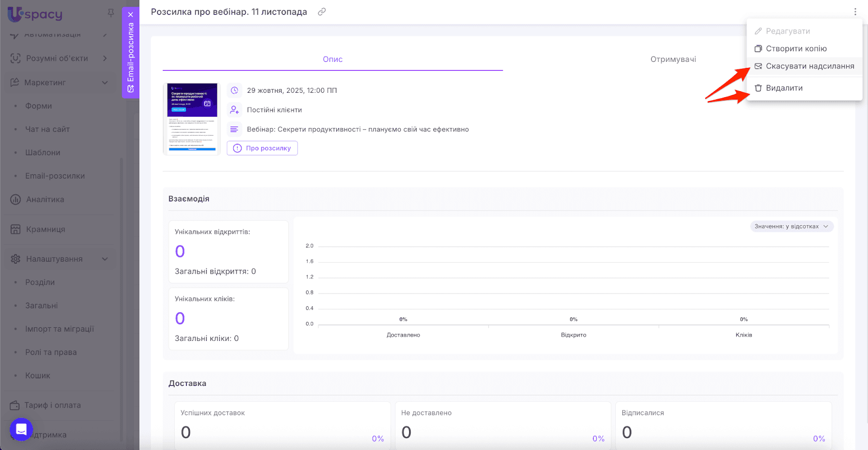This screenshot has width=868, height=450.
Task: Open the email template preview thumbnail
Action: tap(192, 119)
